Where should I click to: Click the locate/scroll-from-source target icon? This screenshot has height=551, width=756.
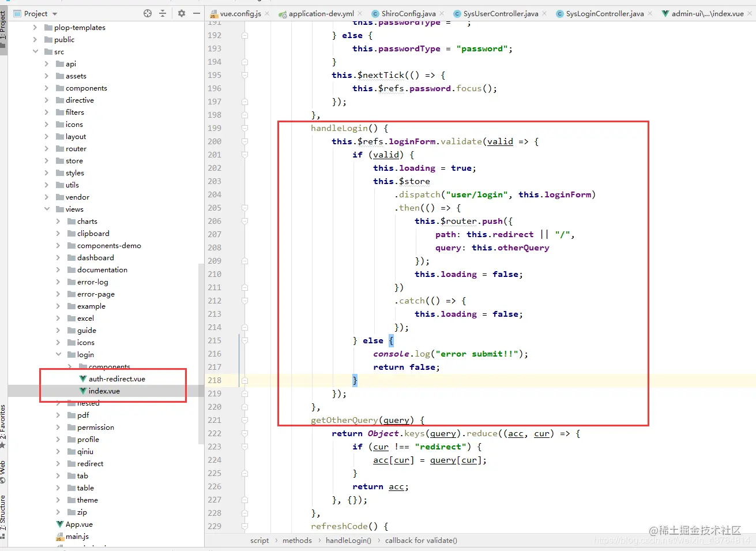pyautogui.click(x=148, y=13)
